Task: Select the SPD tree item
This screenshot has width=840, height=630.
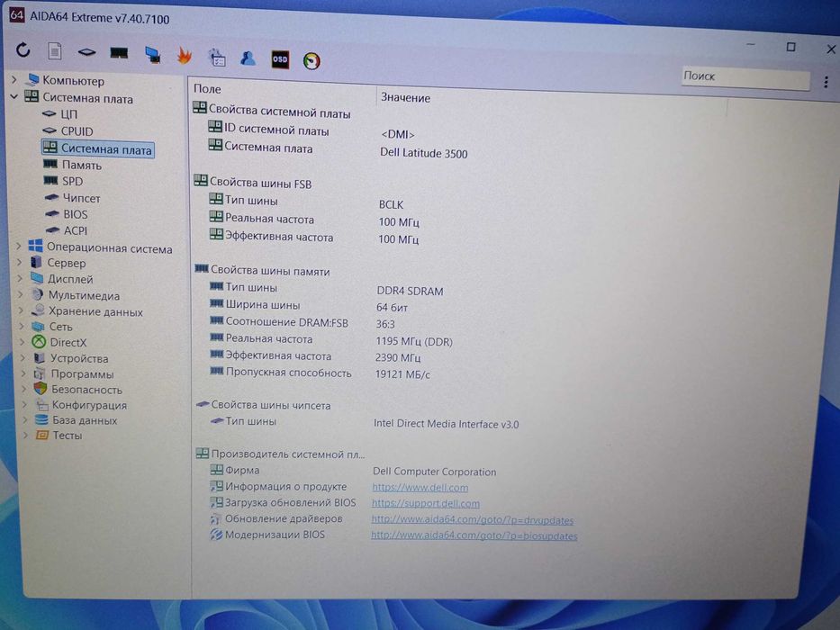Action: point(72,181)
